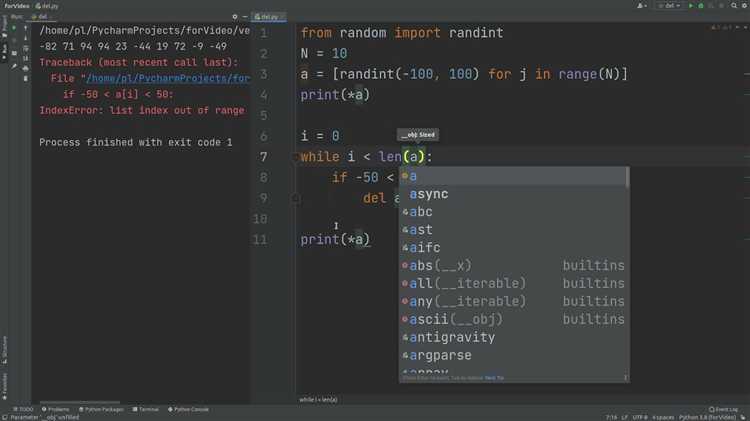Click the del.py breadcrumb in the title bar

pos(47,6)
